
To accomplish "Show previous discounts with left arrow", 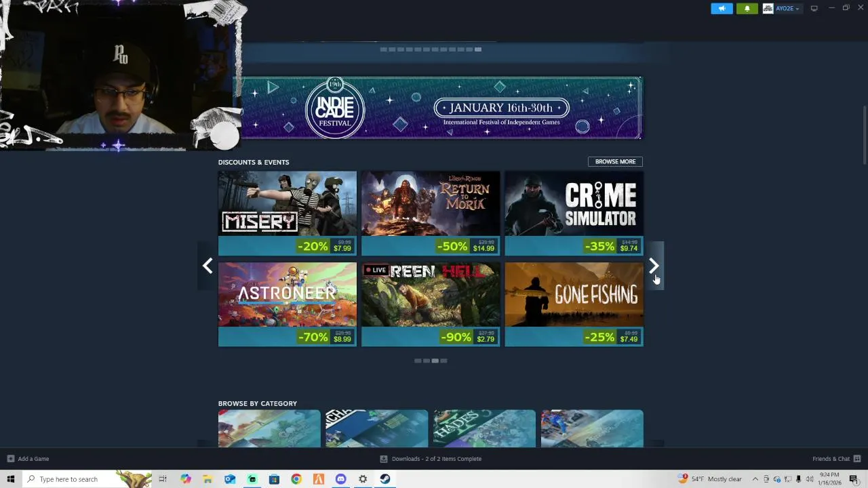I will click(208, 266).
